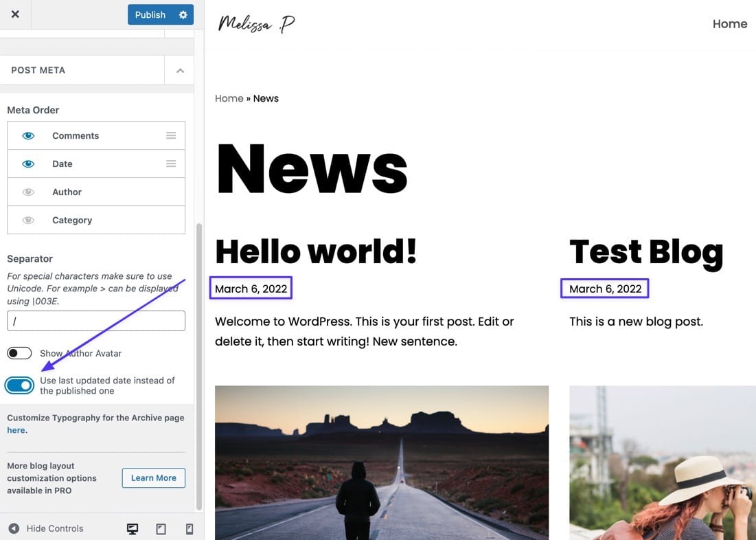Click the Publish button

150,14
